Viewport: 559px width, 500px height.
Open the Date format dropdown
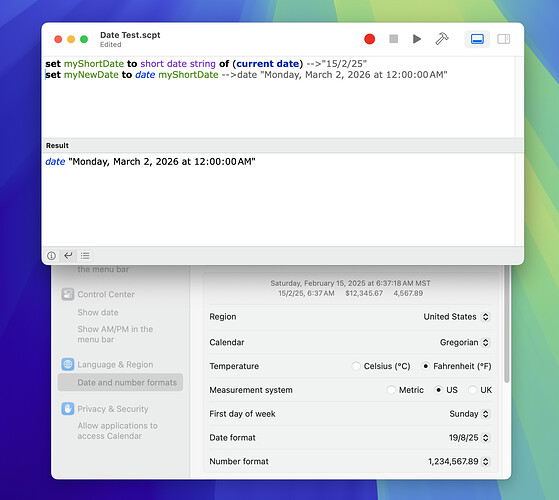tap(469, 438)
